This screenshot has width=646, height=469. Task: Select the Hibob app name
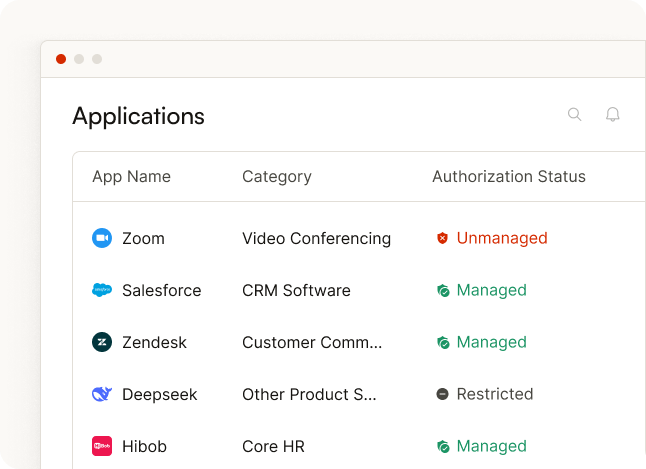[145, 446]
